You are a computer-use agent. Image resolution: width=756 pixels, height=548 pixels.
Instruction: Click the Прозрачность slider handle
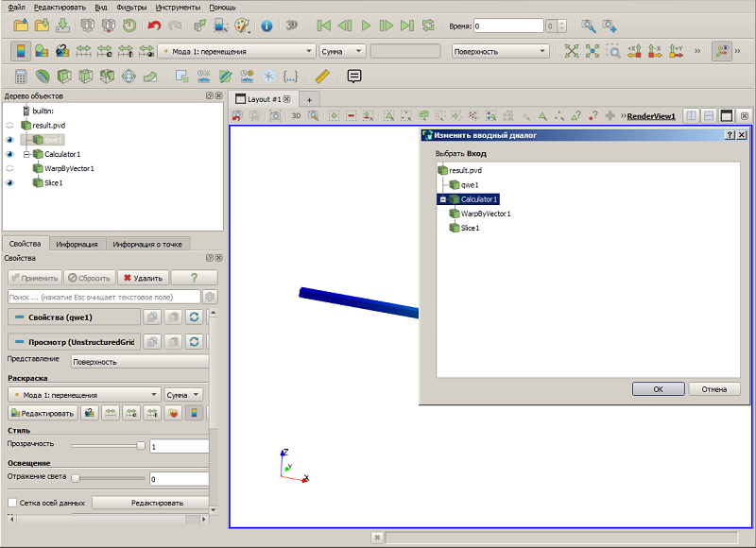point(141,446)
